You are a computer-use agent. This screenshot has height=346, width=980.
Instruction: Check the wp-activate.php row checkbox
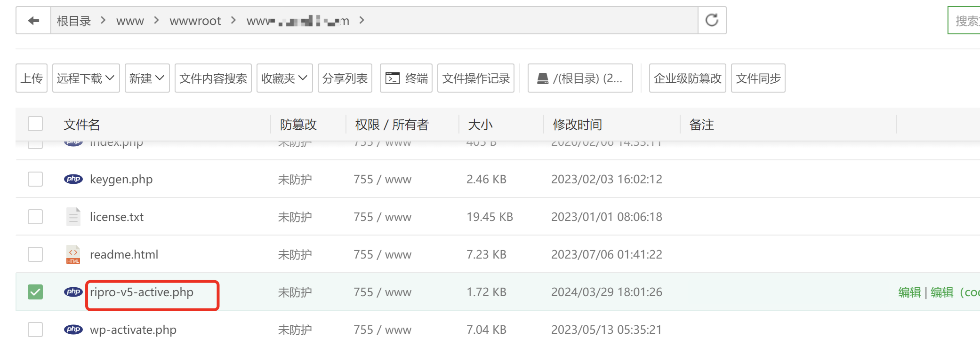(x=35, y=330)
